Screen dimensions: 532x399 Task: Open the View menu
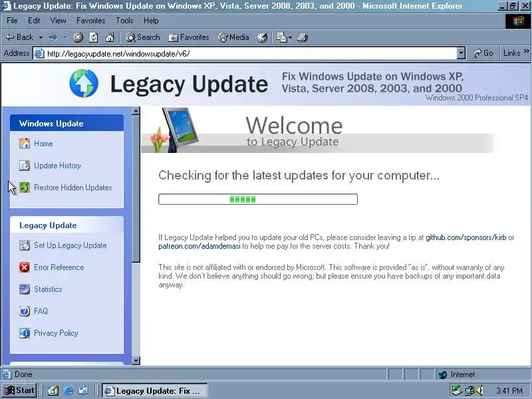click(x=58, y=21)
